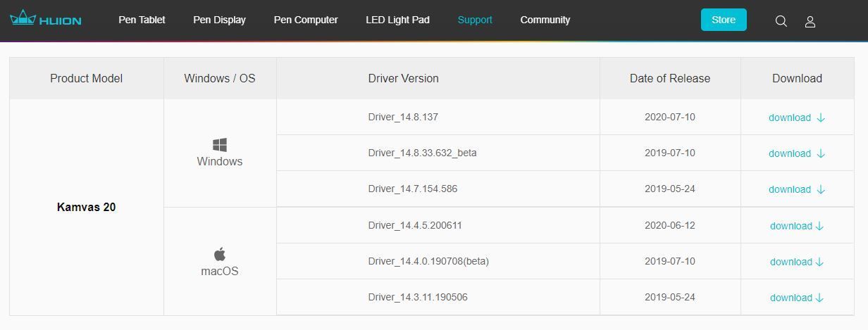Click the Huion logo
This screenshot has height=330, width=868.
(46, 19)
